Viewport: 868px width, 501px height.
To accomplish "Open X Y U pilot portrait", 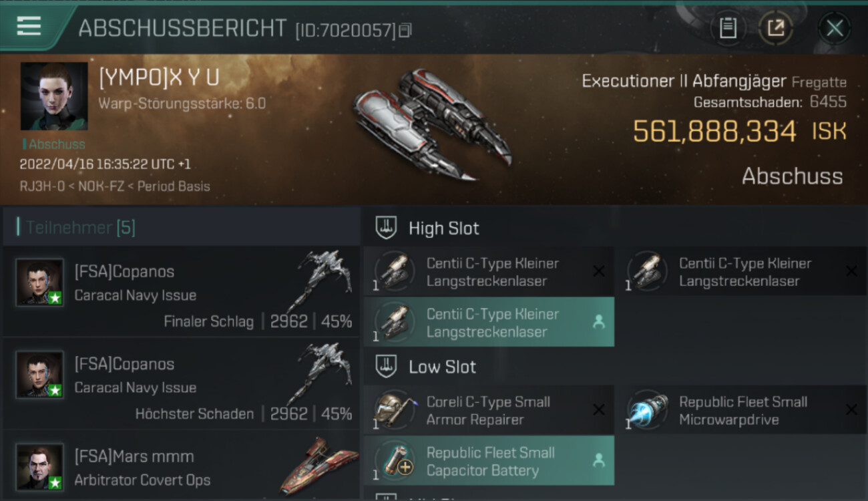I will (x=53, y=96).
